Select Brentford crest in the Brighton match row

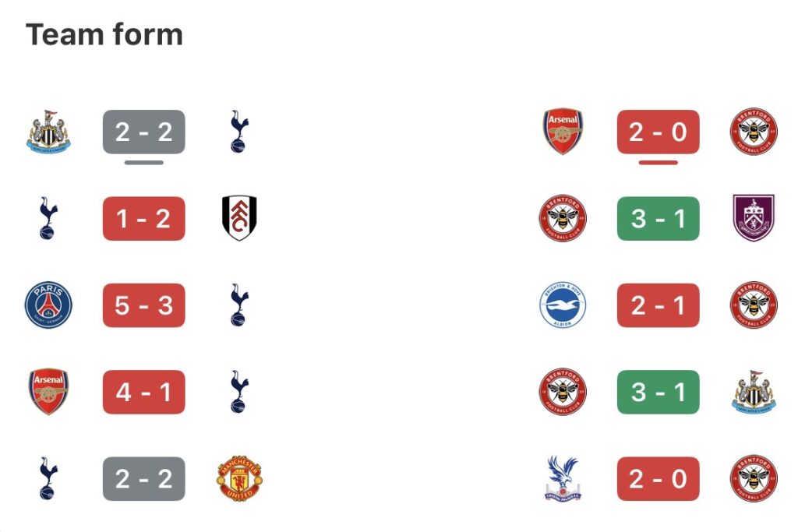[x=754, y=305]
